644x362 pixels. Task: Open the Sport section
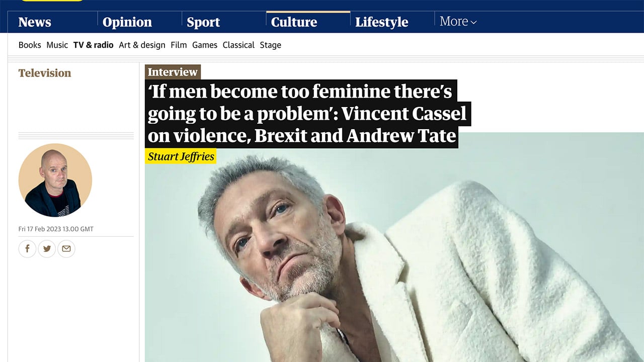(x=203, y=22)
